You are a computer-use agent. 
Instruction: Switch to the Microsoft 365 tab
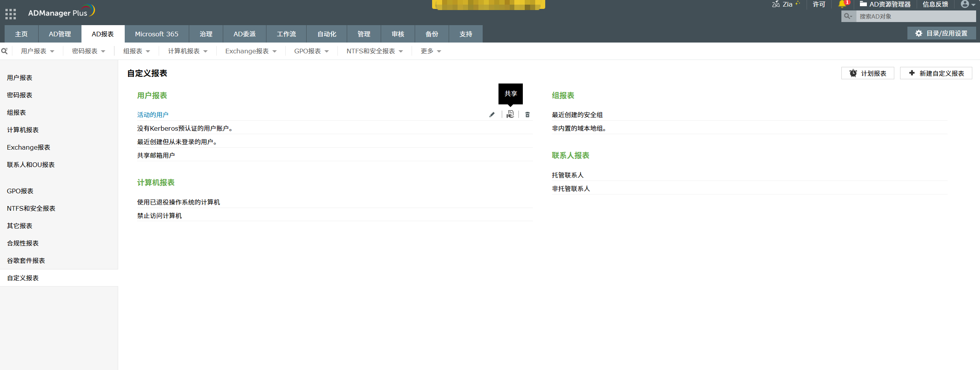[x=156, y=34]
